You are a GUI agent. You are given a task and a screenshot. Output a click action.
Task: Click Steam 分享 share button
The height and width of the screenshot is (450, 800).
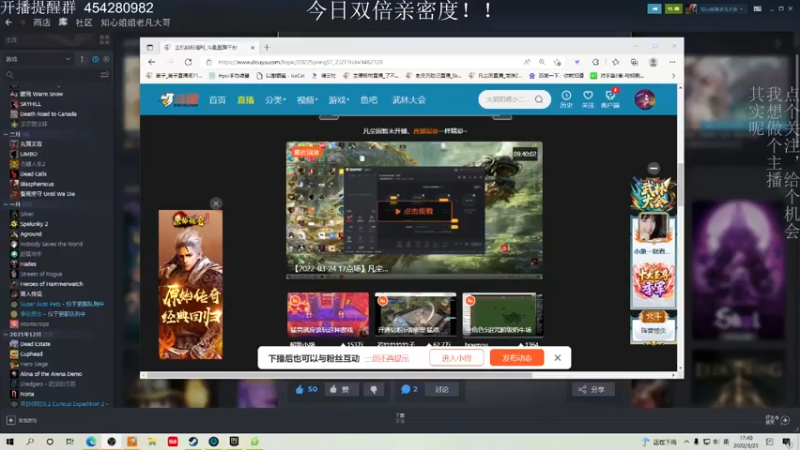593,389
